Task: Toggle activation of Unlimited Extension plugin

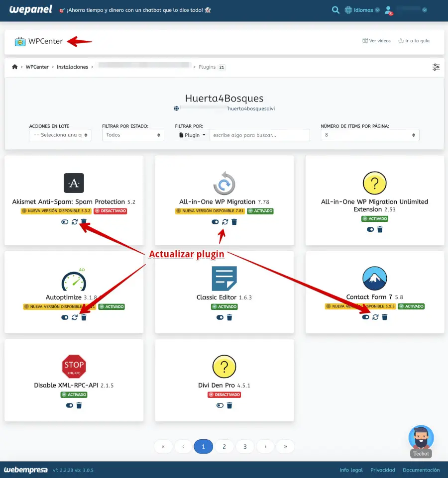Action: [370, 230]
